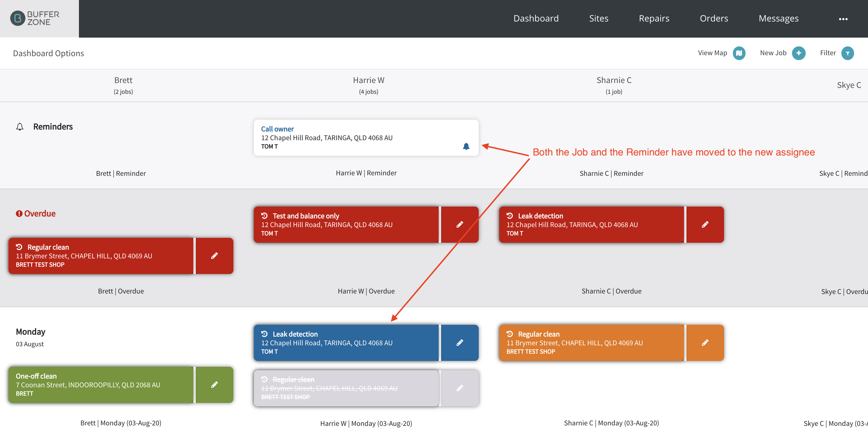Open Dashboard Options
Image resolution: width=868 pixels, height=431 pixels.
coord(49,53)
